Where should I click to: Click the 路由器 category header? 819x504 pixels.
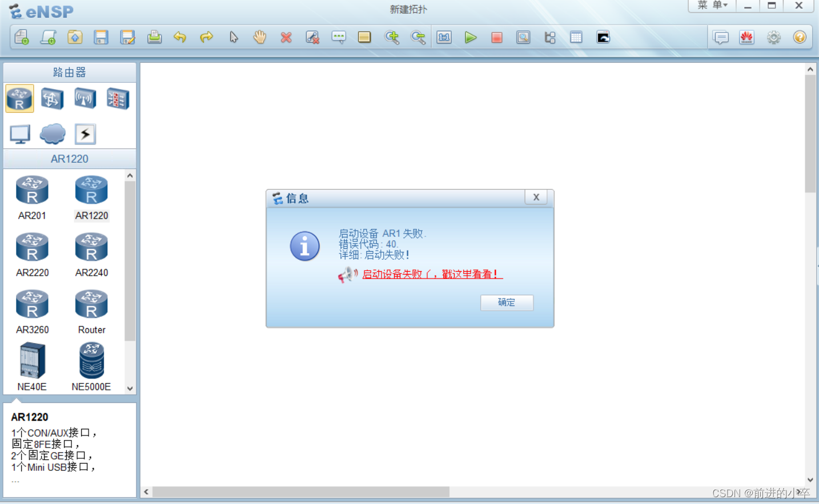(x=69, y=72)
